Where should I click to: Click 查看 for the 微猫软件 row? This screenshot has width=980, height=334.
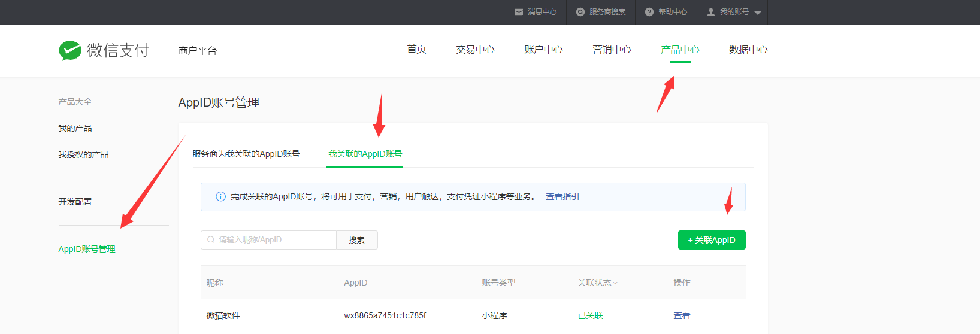click(x=682, y=315)
